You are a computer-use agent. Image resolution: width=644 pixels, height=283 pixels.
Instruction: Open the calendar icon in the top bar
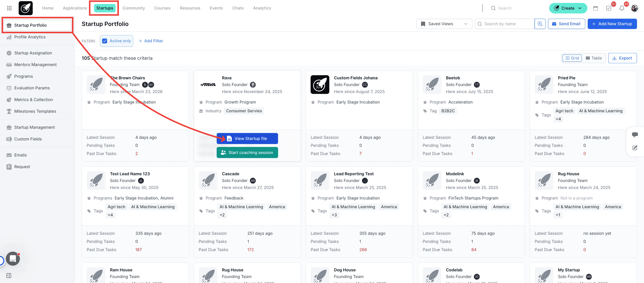(595, 8)
